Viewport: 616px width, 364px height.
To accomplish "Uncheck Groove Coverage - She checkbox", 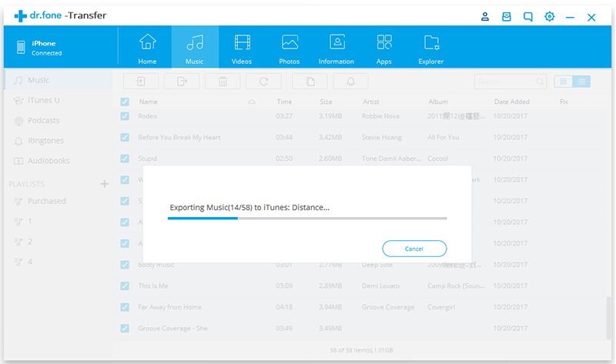I will point(125,329).
